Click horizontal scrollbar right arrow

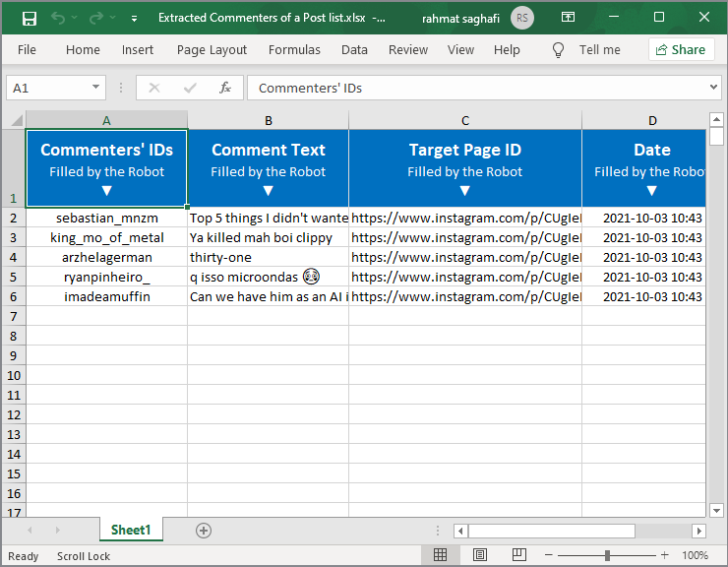point(698,531)
